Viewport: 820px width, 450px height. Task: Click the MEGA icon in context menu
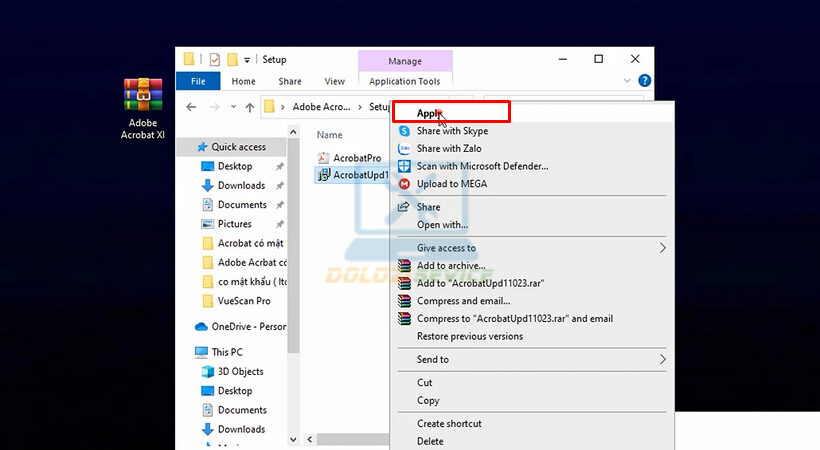pos(404,184)
